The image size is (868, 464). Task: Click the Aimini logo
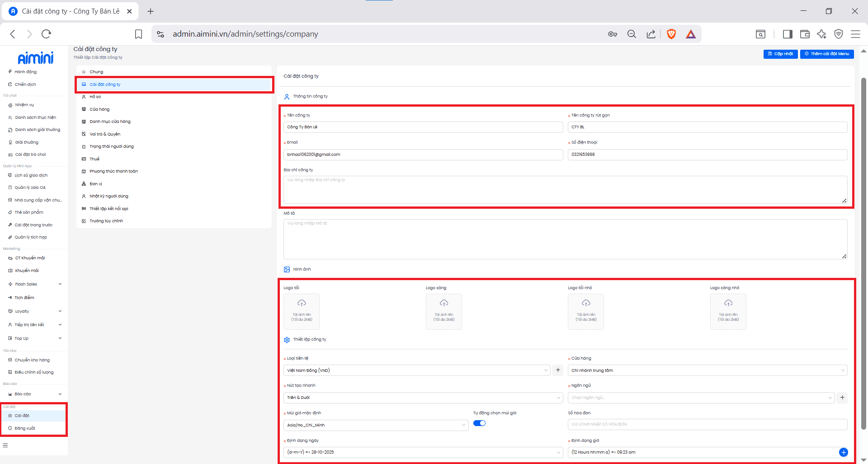(x=35, y=58)
